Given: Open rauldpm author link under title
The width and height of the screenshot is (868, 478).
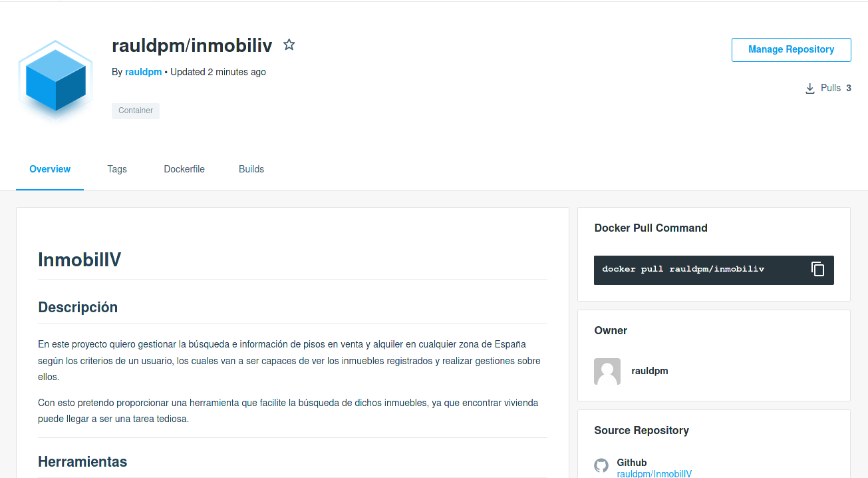Looking at the screenshot, I should [144, 72].
